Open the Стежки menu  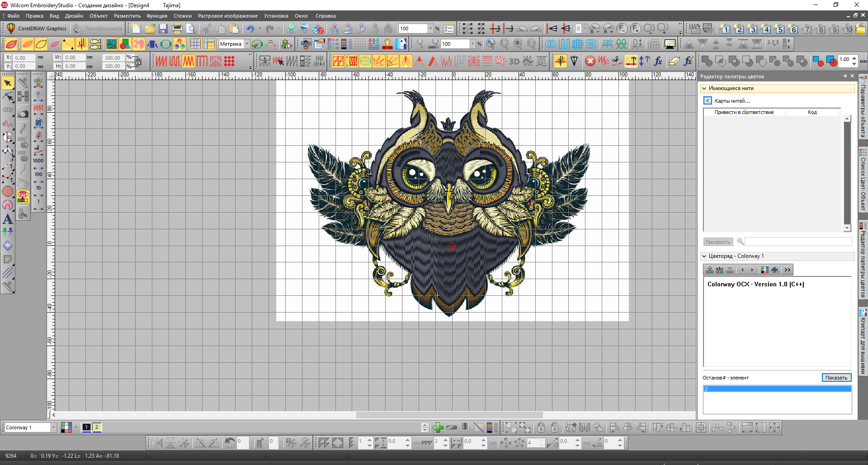(182, 16)
